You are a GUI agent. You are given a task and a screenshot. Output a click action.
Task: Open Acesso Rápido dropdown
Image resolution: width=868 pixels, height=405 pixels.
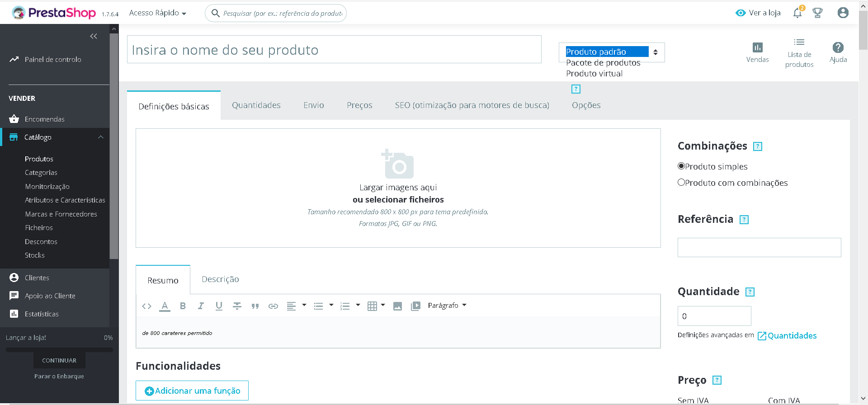(158, 13)
